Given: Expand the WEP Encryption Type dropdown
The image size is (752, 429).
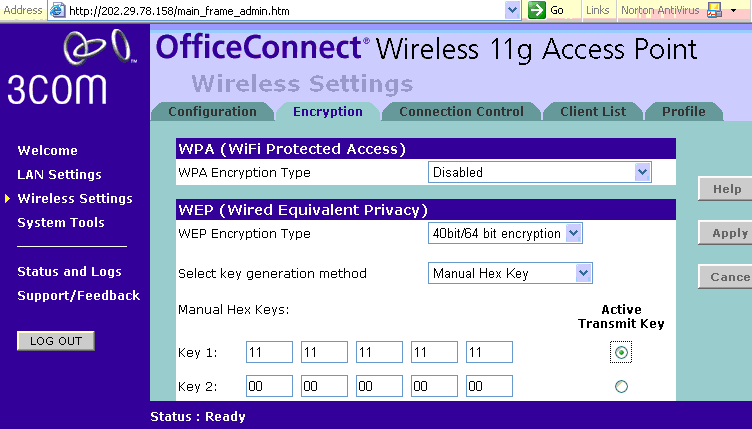Looking at the screenshot, I should (573, 233).
